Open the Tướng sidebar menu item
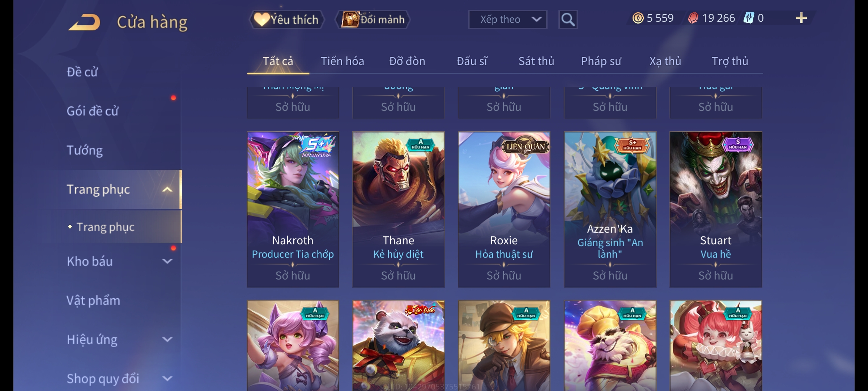 (x=85, y=150)
